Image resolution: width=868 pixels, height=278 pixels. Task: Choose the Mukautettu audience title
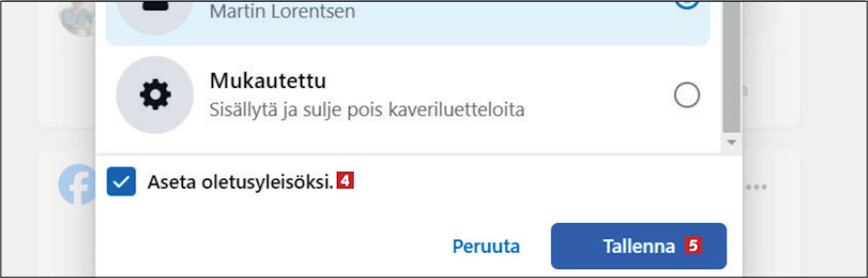tap(268, 81)
